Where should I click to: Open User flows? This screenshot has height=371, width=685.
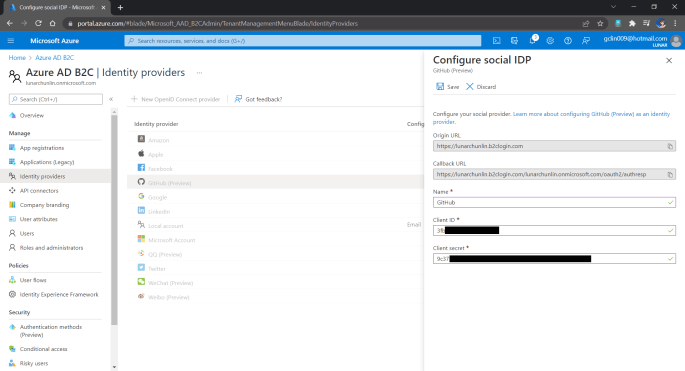click(33, 280)
